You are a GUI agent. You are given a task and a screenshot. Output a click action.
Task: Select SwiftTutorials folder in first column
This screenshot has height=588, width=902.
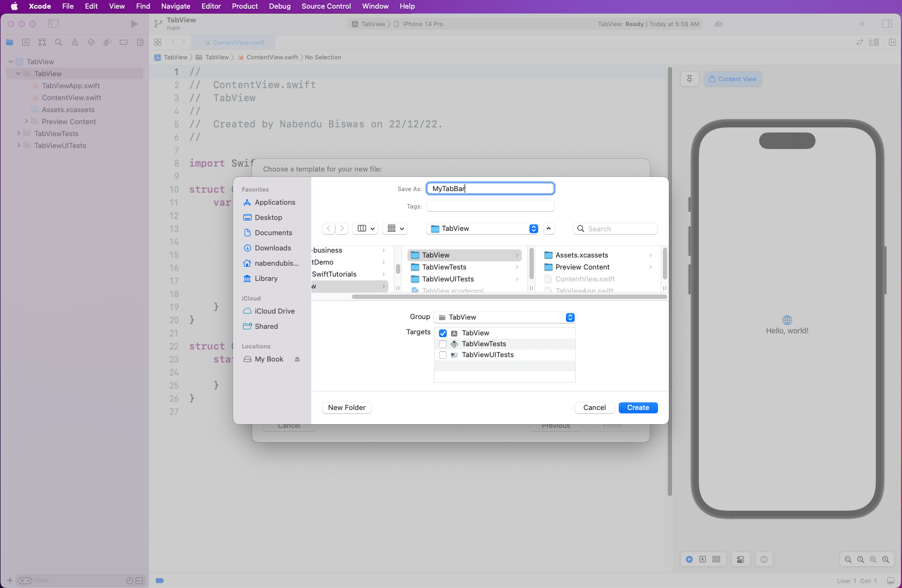pos(349,274)
